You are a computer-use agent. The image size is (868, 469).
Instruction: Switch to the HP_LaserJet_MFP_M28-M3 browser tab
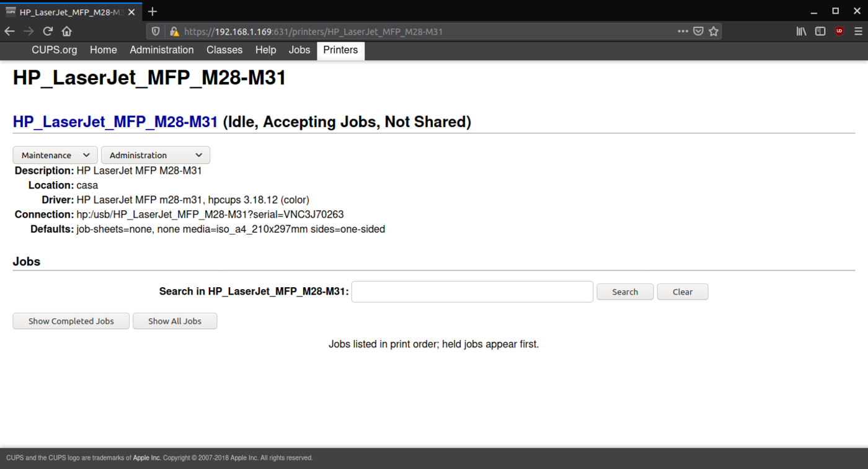(70, 12)
